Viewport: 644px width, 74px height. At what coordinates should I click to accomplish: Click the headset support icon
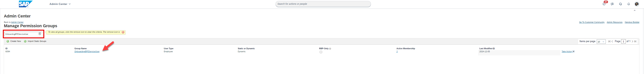(x=621, y=4)
